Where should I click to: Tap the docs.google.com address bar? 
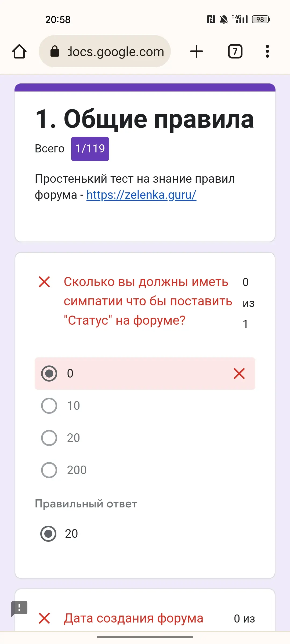pos(105,51)
